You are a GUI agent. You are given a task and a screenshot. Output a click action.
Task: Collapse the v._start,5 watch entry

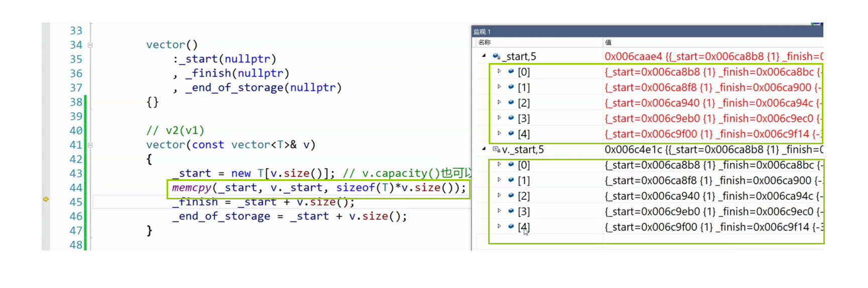484,149
